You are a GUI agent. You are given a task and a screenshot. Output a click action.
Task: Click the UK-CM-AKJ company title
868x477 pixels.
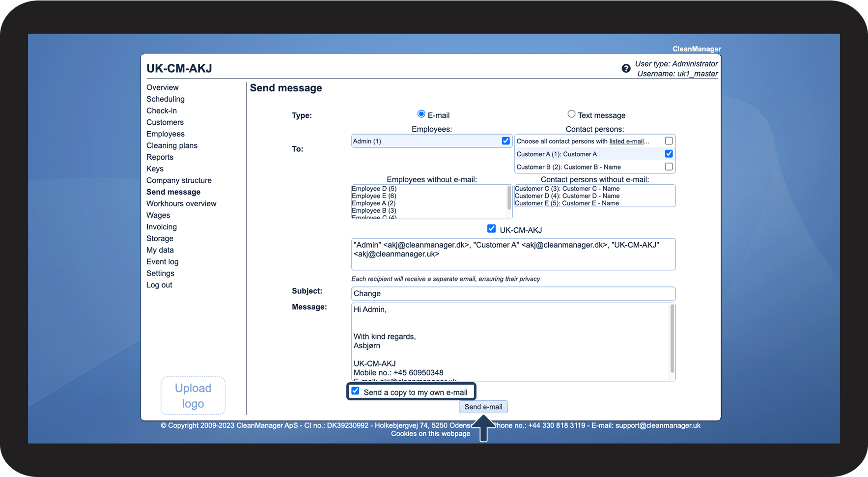(179, 69)
